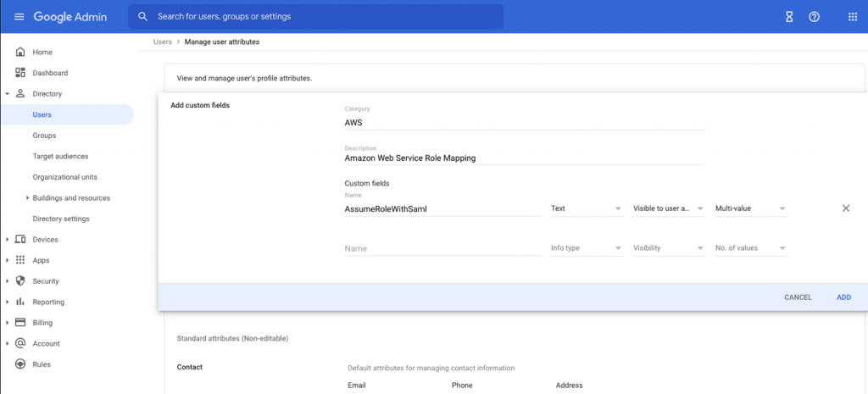This screenshot has width=868, height=394.
Task: Expand the Devices section arrow
Action: coord(7,240)
